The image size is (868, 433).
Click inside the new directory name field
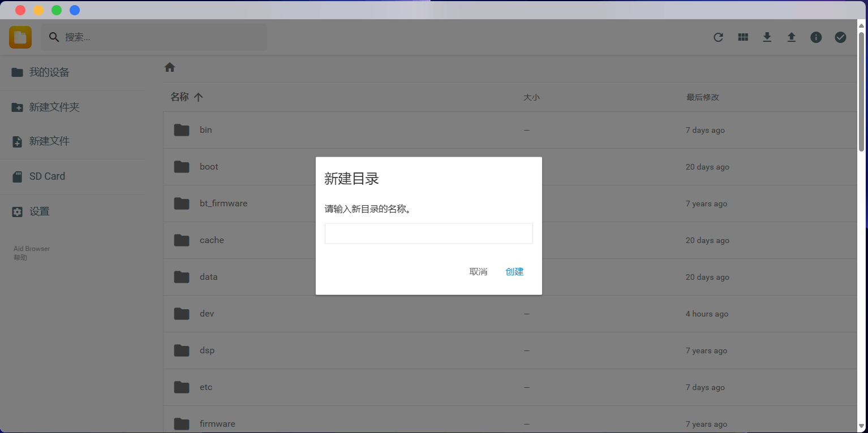(428, 233)
